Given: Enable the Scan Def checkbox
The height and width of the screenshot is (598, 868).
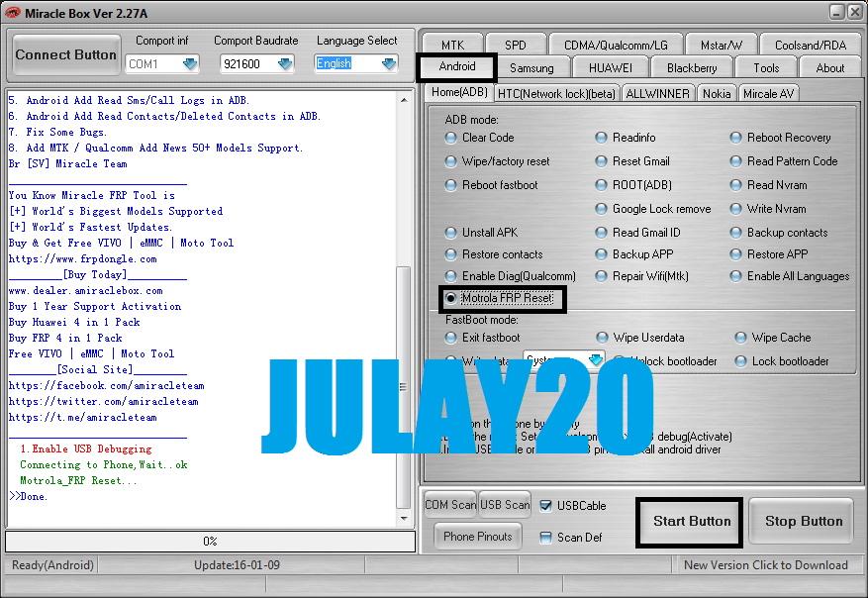Looking at the screenshot, I should 545,538.
